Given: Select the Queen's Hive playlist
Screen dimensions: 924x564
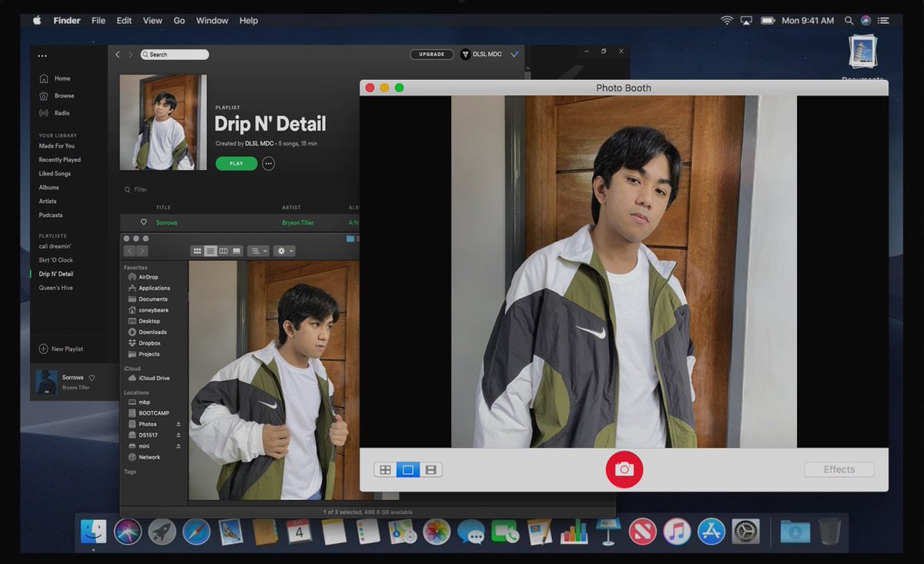Looking at the screenshot, I should tap(57, 288).
